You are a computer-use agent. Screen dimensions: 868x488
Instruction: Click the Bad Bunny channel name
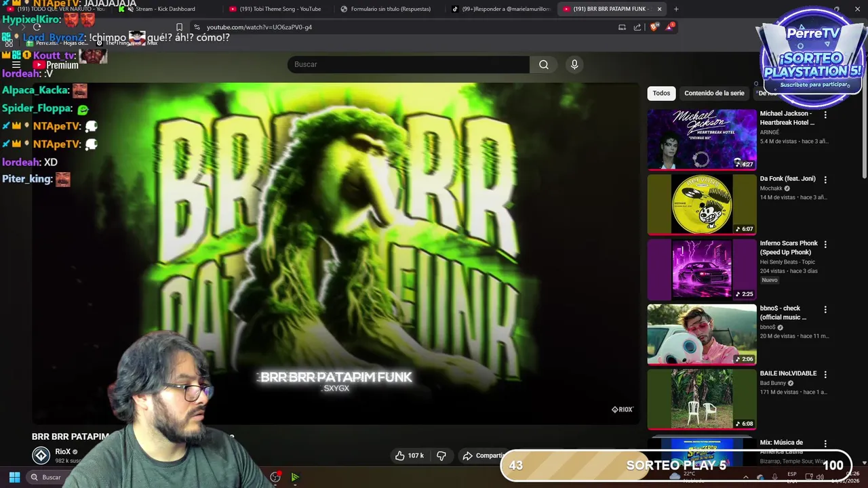point(773,383)
